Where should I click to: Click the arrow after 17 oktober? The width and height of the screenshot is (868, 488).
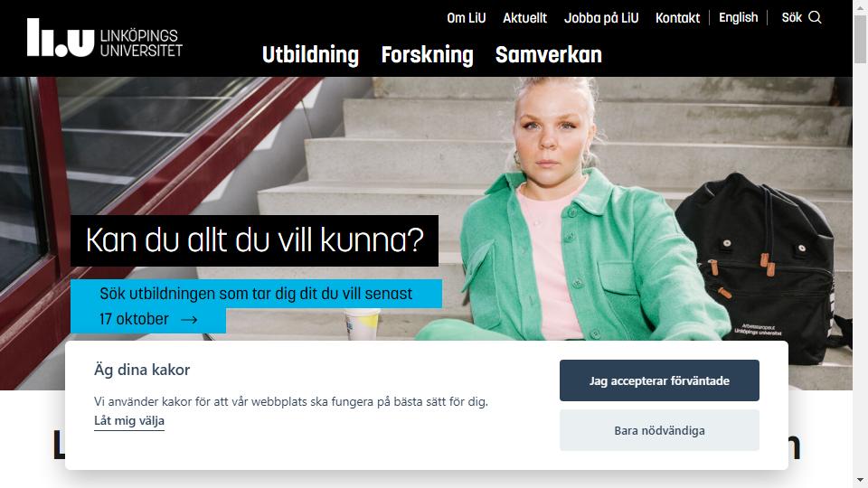[189, 319]
